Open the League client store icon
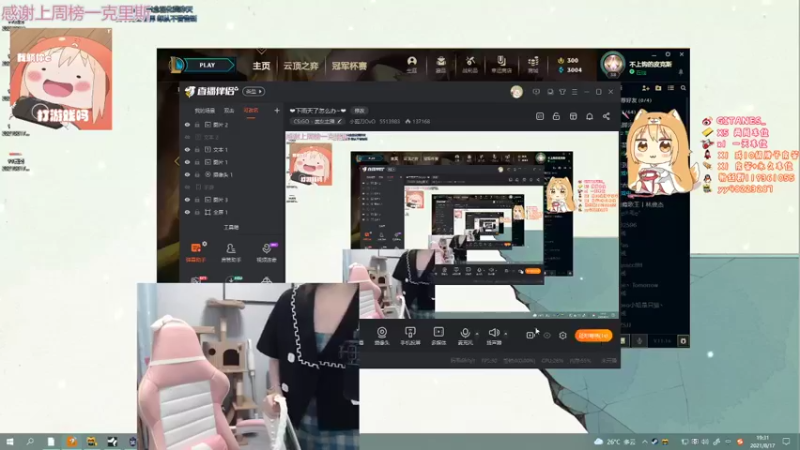This screenshot has height=450, width=800. click(x=502, y=64)
